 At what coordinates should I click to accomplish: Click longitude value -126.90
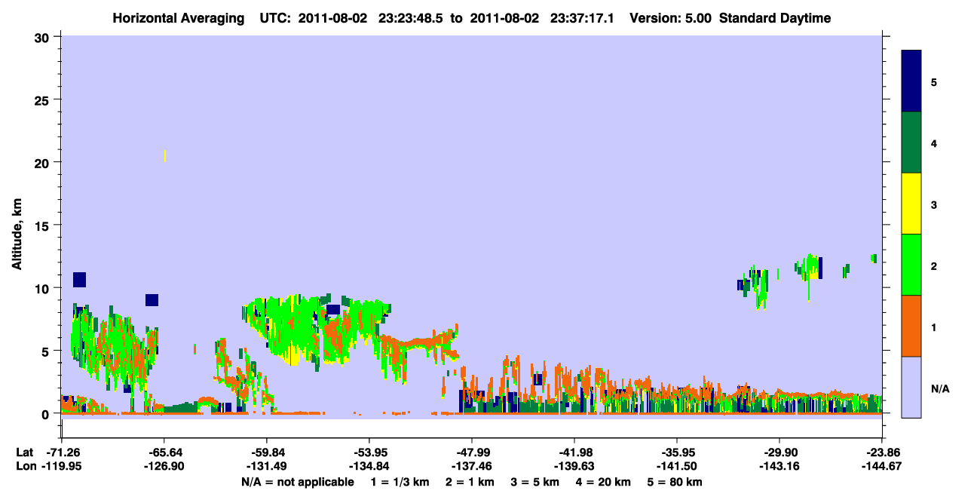click(164, 467)
